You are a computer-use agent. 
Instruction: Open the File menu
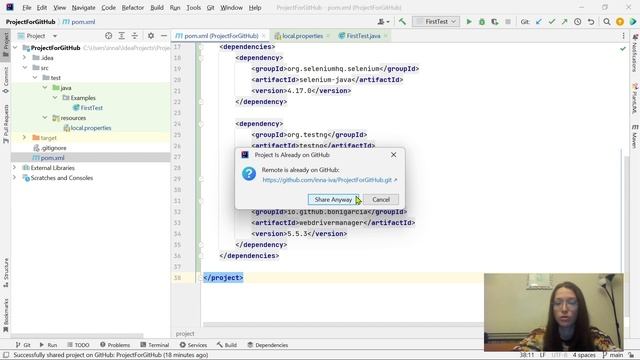(27, 7)
